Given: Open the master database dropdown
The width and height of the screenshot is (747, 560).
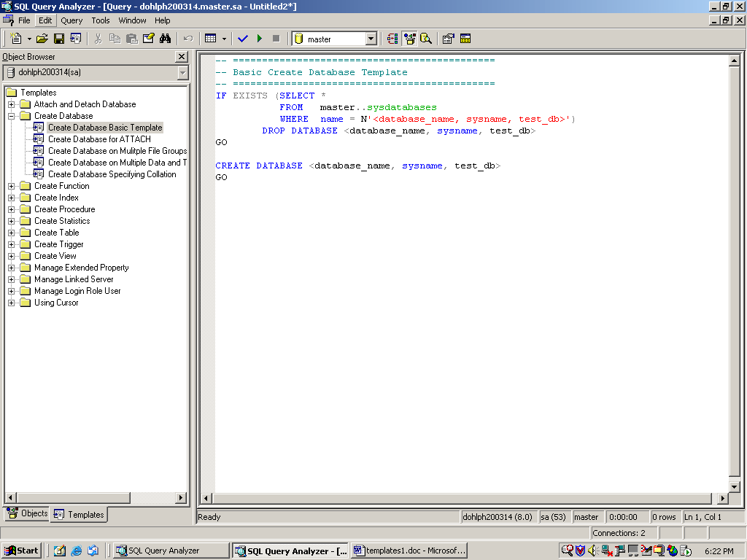Looking at the screenshot, I should [x=371, y=39].
